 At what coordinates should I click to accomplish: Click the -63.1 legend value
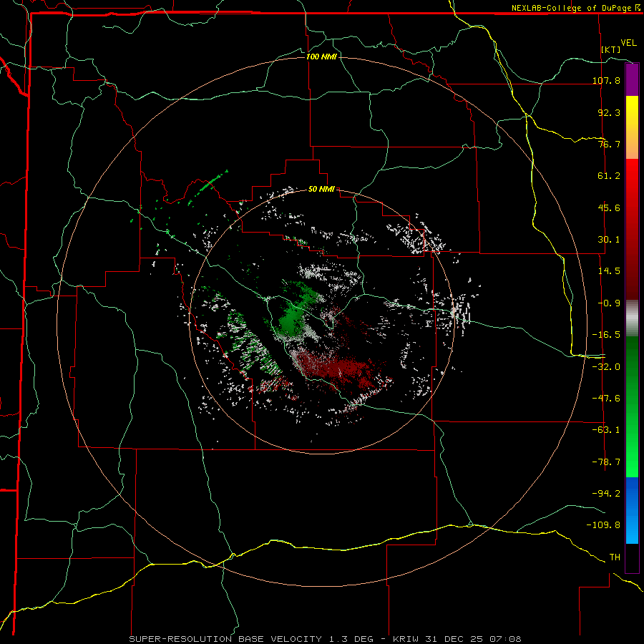coord(606,430)
